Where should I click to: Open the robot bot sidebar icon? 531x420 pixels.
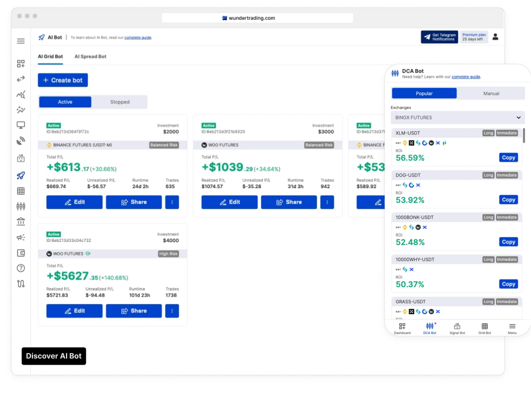[21, 158]
